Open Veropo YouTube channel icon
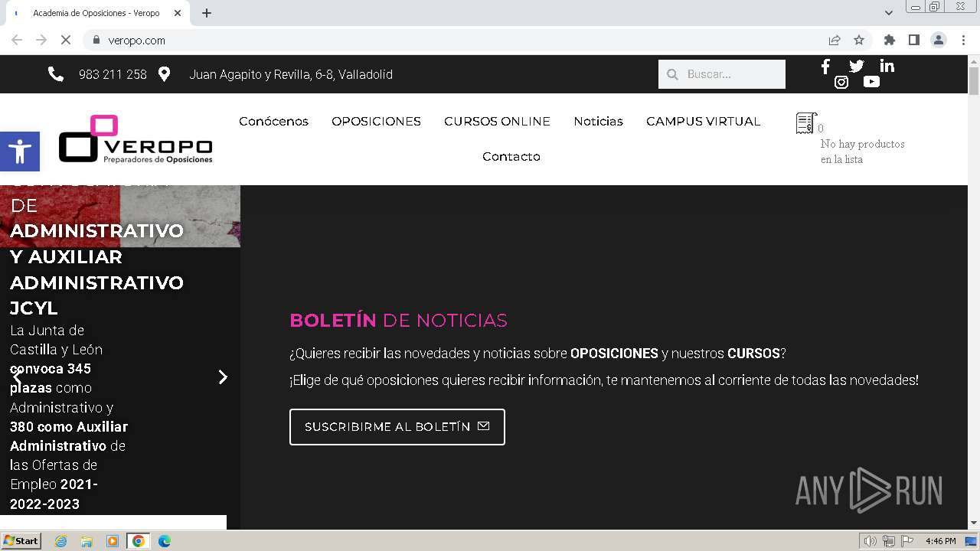The image size is (980, 551). pos(871,82)
